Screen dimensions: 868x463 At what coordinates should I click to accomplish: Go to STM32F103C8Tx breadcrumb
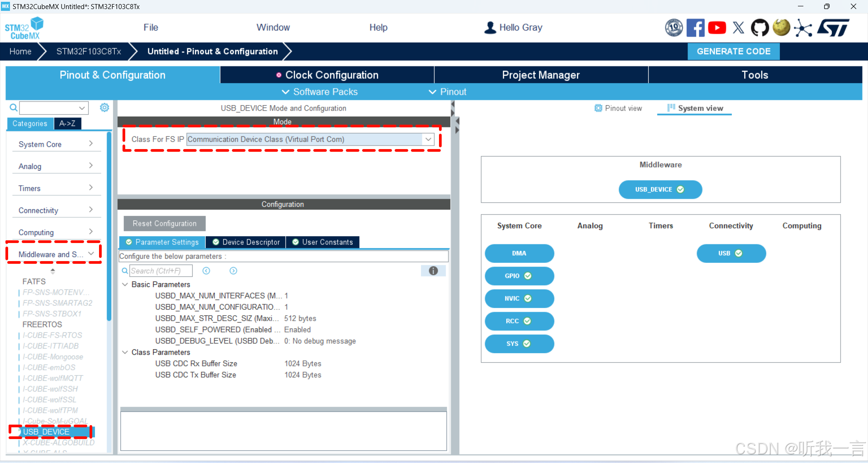pos(89,51)
